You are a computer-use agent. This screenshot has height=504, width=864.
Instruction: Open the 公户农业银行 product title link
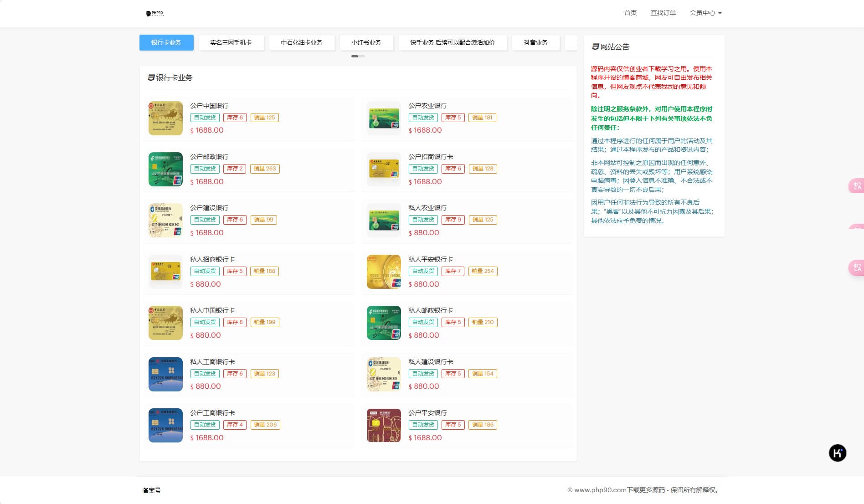click(x=427, y=105)
